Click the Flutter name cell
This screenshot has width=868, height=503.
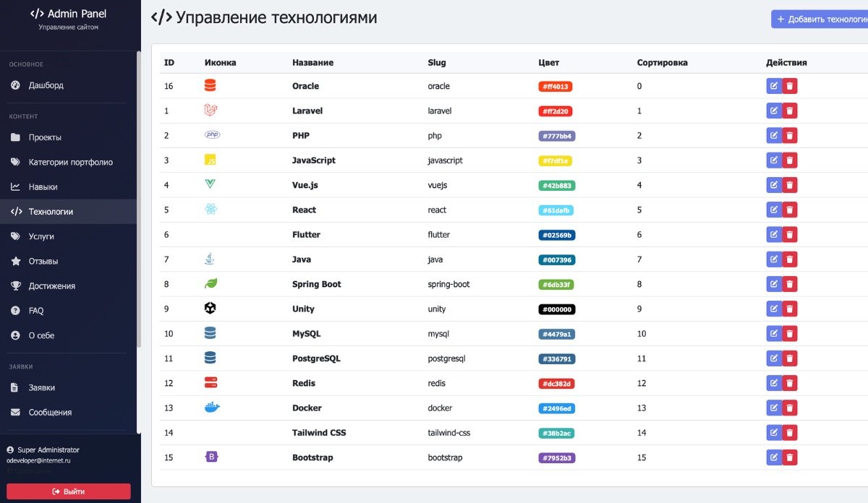click(306, 235)
